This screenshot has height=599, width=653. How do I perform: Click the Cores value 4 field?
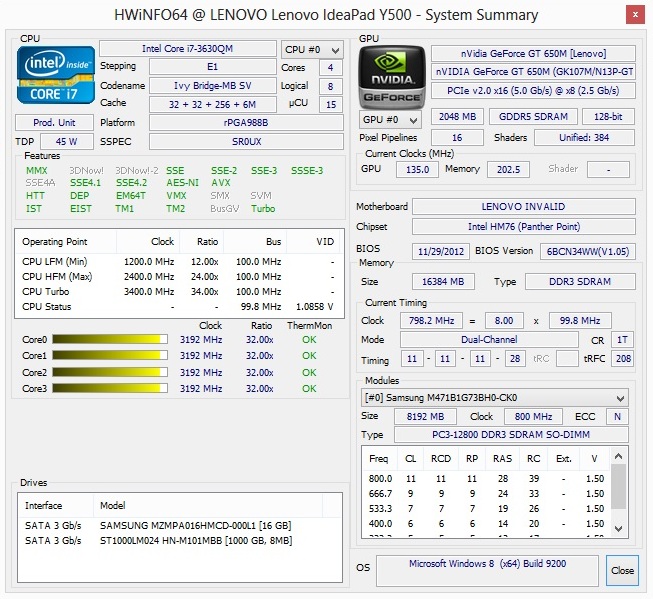point(331,67)
